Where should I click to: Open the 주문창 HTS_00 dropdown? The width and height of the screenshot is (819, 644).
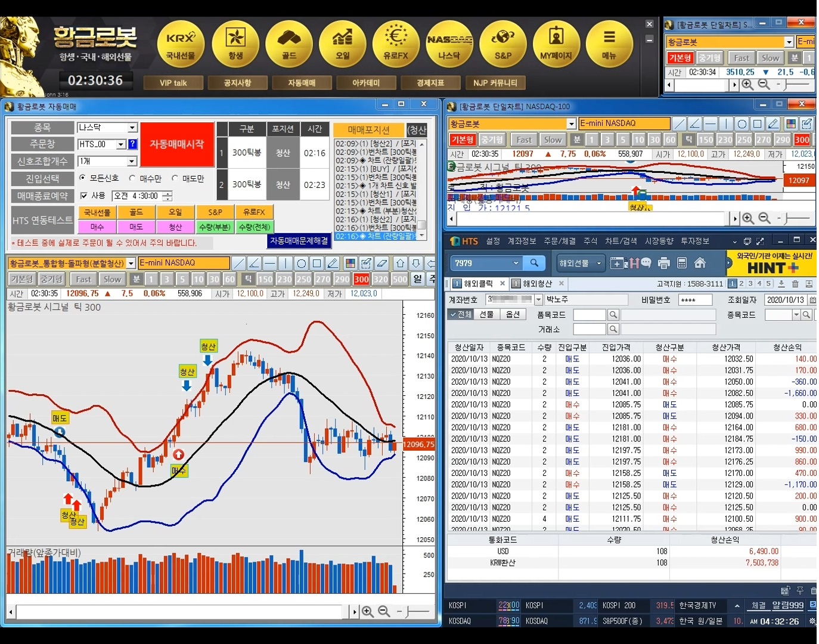(121, 144)
